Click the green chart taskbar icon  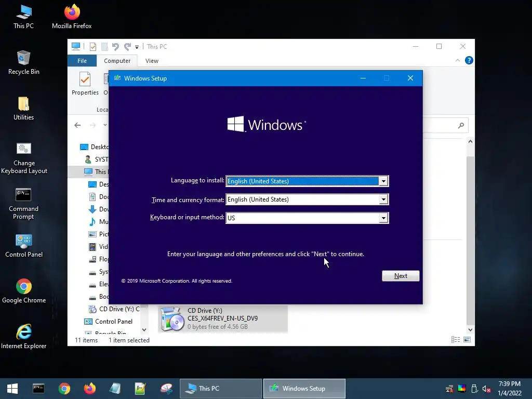(140, 389)
